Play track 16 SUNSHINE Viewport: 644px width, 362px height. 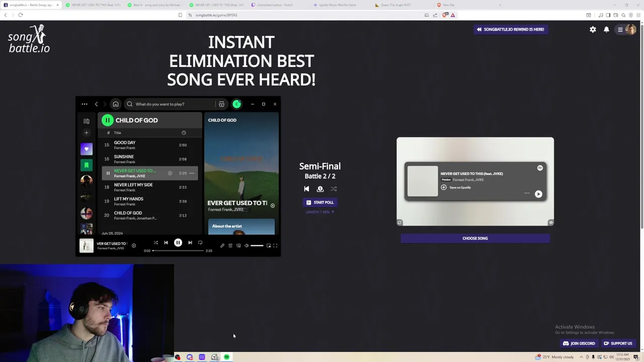[x=150, y=159]
